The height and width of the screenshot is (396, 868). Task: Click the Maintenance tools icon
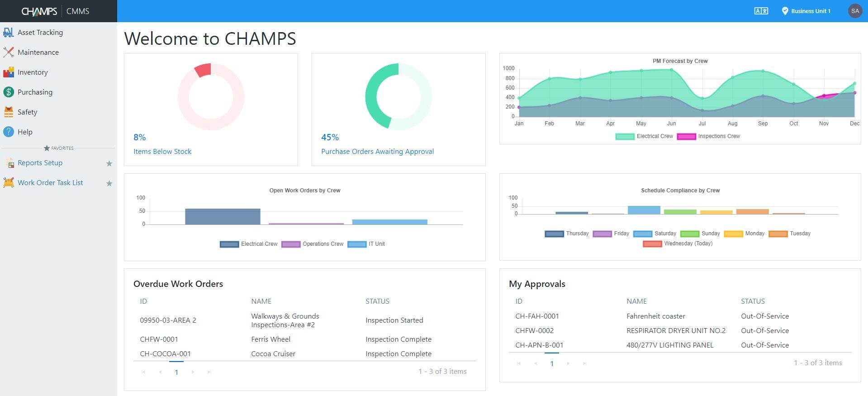8,52
